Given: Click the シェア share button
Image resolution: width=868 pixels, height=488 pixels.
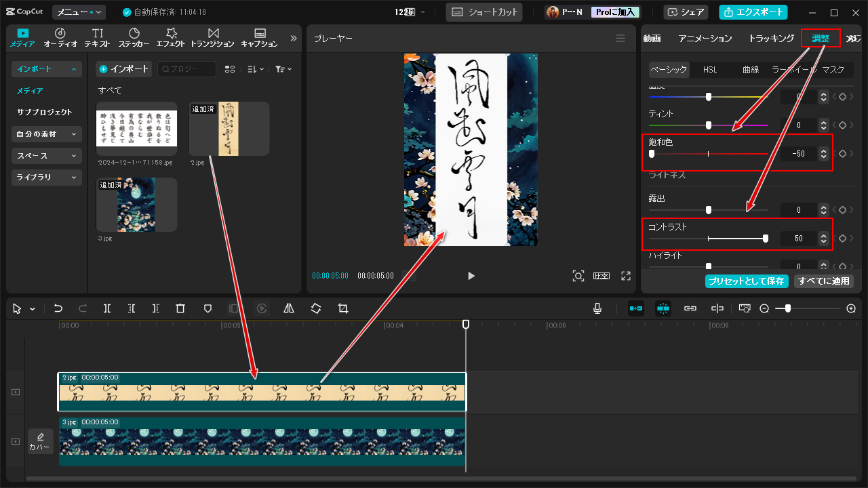Looking at the screenshot, I should coord(686,12).
